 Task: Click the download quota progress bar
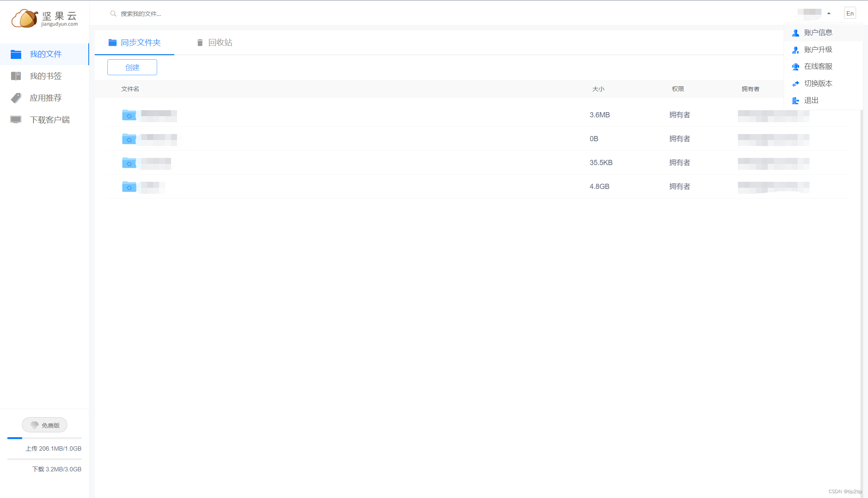coord(45,459)
